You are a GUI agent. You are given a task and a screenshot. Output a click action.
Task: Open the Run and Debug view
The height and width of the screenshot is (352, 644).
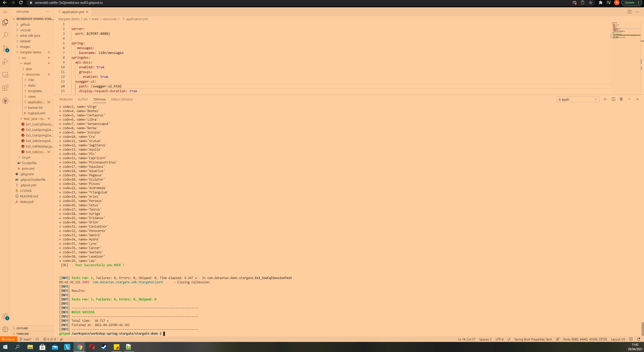(5, 61)
